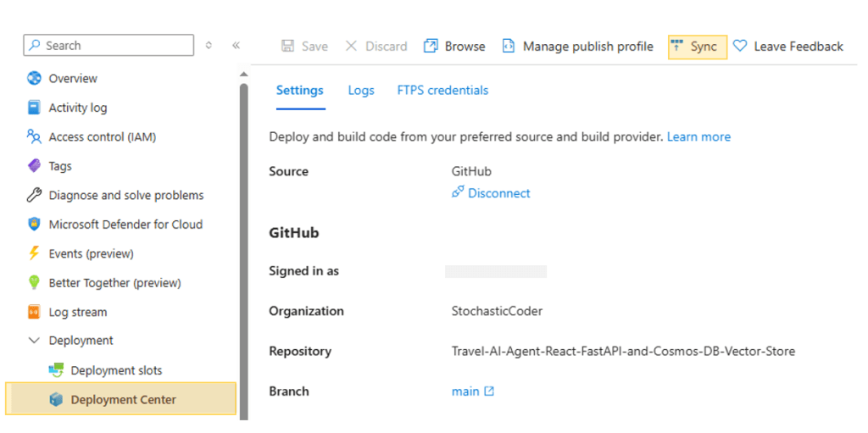Select the Access control (IAM) icon
Screen dimensions: 868x433
34,136
